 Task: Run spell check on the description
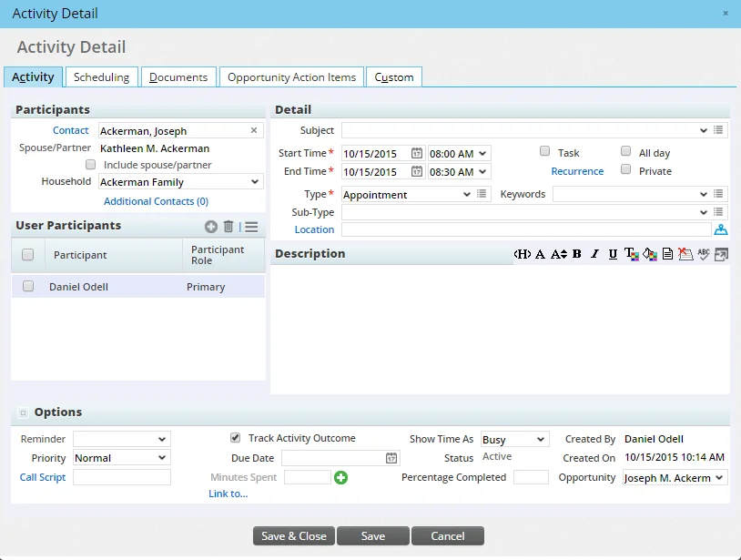click(x=703, y=254)
